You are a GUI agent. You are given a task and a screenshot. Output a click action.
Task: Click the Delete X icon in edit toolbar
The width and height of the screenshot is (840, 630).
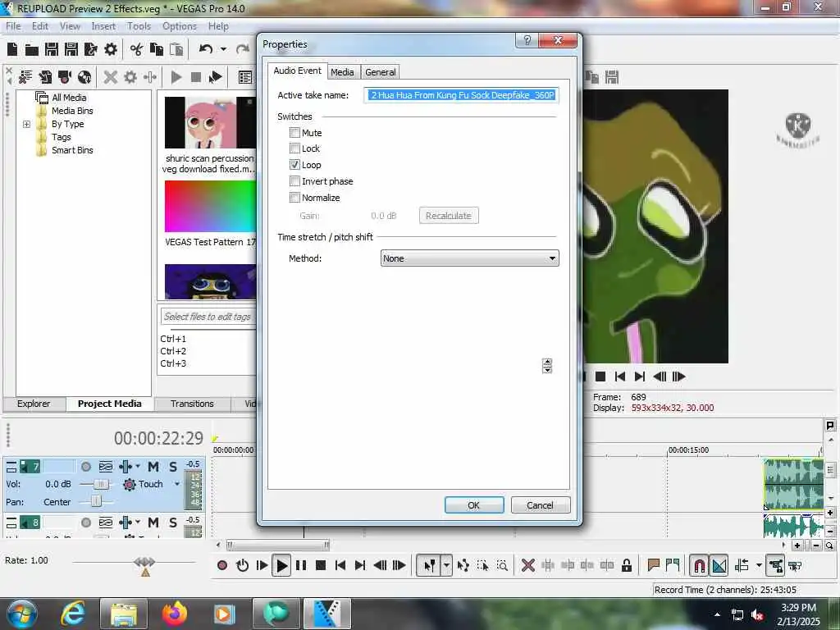(x=527, y=565)
